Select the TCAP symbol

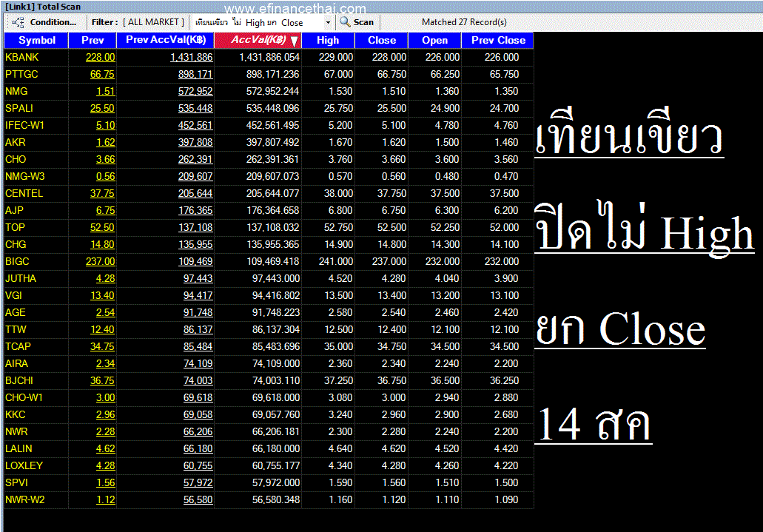[18, 347]
